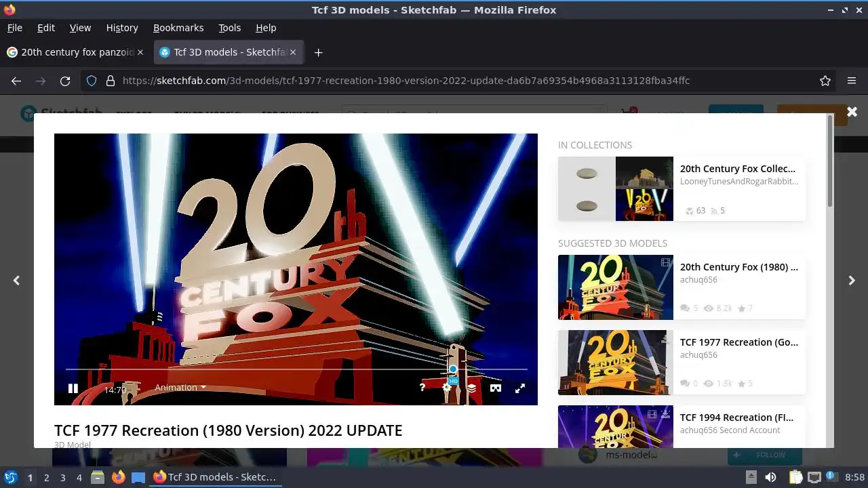Open TCF 1977 Recreation (Go... model
This screenshot has height=488, width=868.
[x=739, y=342]
